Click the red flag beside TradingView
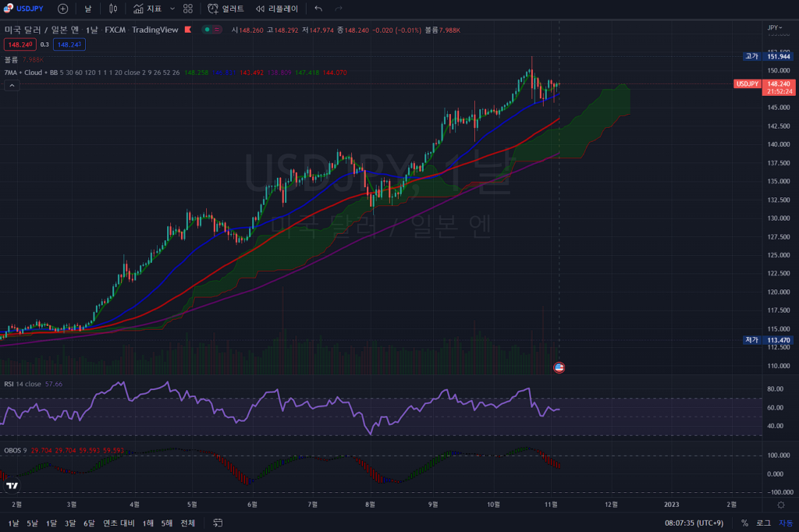799x532 pixels. [x=186, y=30]
